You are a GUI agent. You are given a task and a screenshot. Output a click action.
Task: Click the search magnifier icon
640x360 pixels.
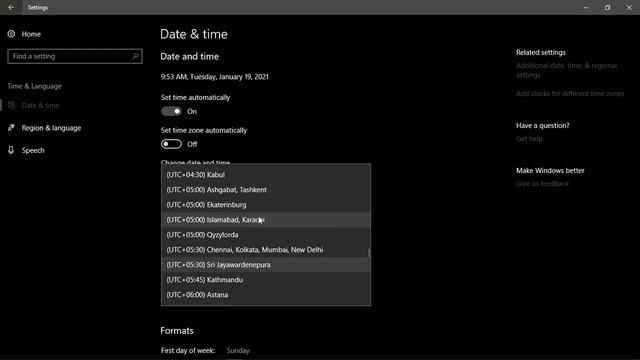(136, 56)
